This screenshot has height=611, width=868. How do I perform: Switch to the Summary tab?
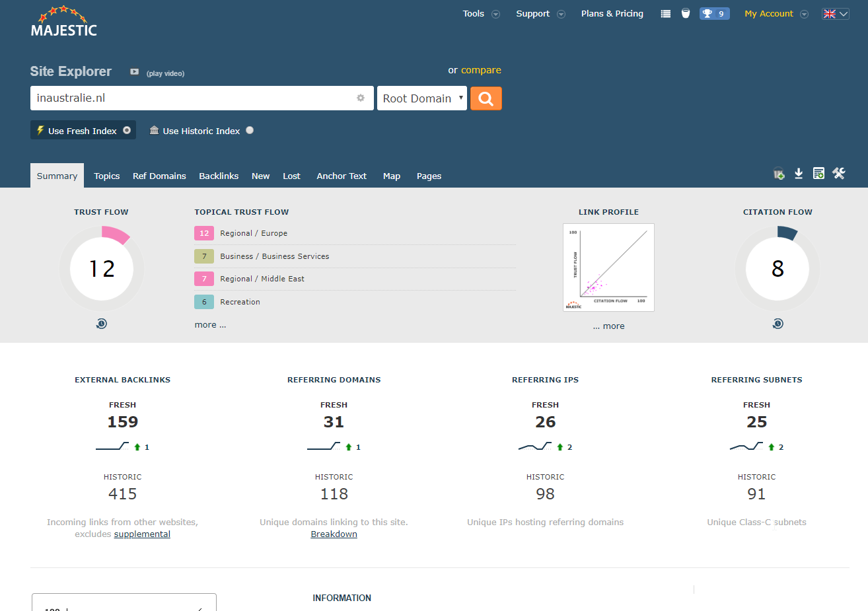click(57, 176)
